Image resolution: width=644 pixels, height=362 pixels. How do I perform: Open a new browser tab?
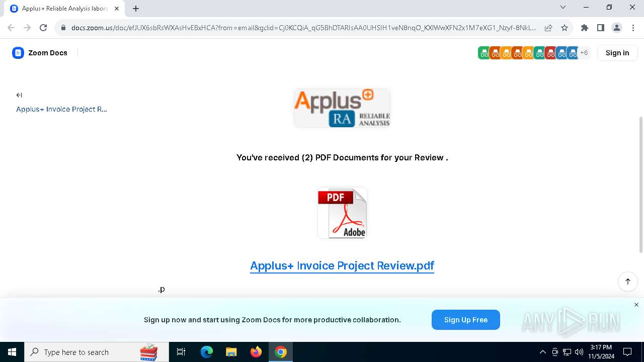(x=136, y=9)
